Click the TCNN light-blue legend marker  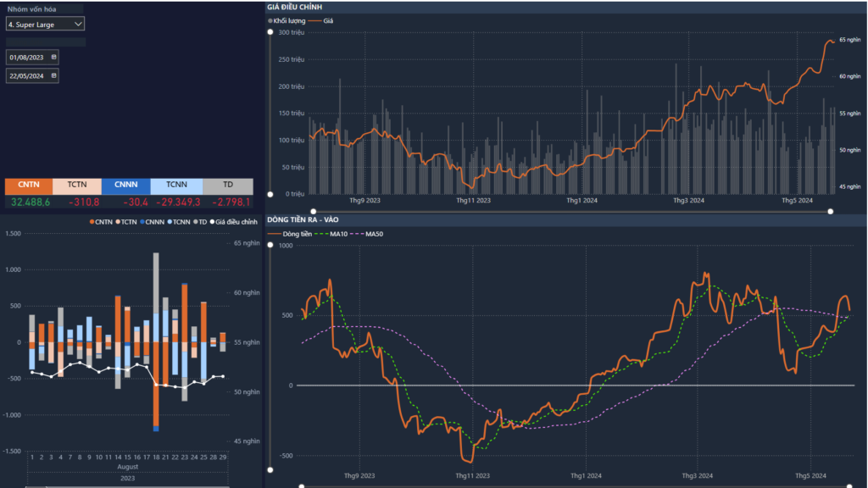pyautogui.click(x=169, y=221)
